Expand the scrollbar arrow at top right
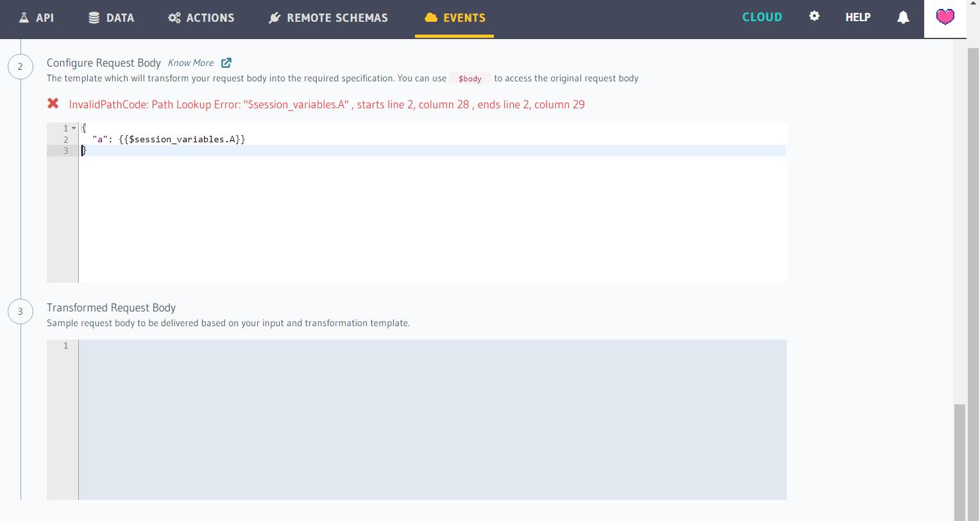980x521 pixels. click(x=974, y=4)
